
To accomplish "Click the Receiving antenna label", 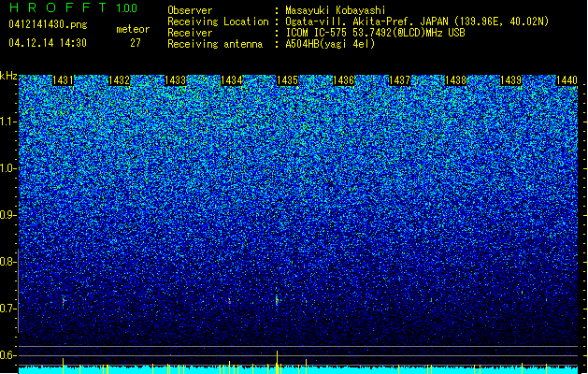I will click(x=215, y=44).
